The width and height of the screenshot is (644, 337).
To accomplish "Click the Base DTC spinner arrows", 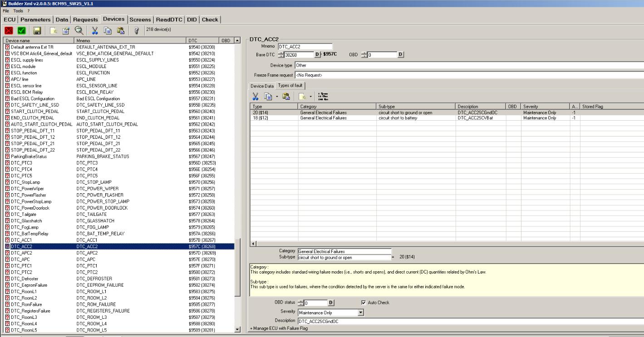I will point(280,54).
